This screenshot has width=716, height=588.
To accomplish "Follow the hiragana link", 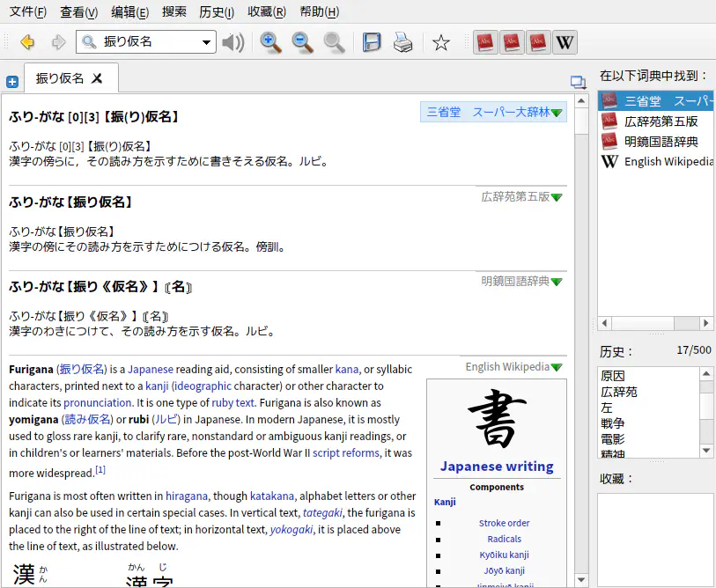I will click(x=187, y=496).
